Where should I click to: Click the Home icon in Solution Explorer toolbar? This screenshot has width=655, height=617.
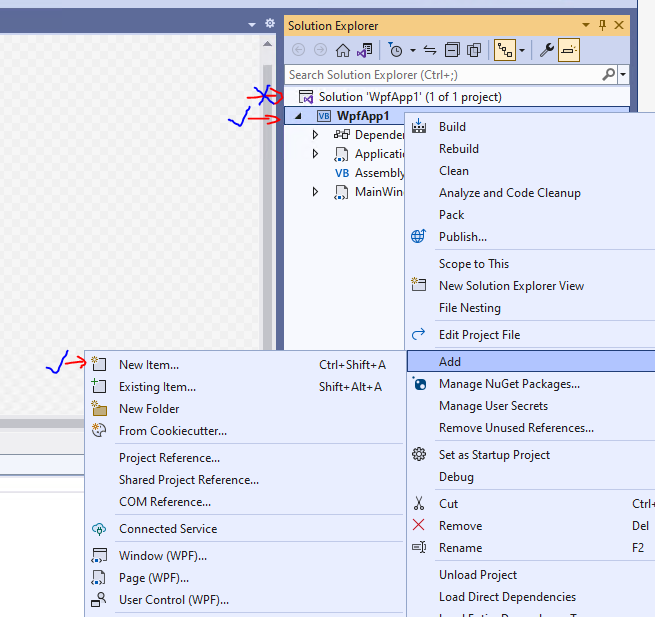pyautogui.click(x=343, y=50)
